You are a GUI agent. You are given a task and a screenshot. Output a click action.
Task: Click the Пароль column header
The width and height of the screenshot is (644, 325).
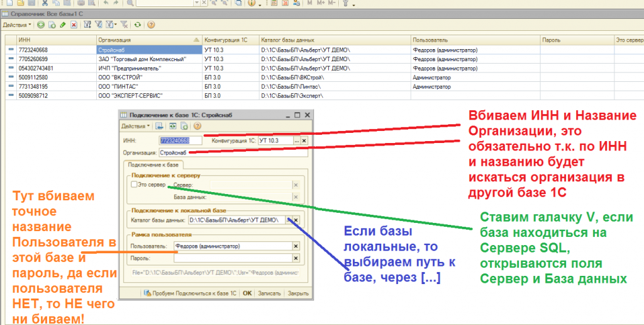coord(577,40)
